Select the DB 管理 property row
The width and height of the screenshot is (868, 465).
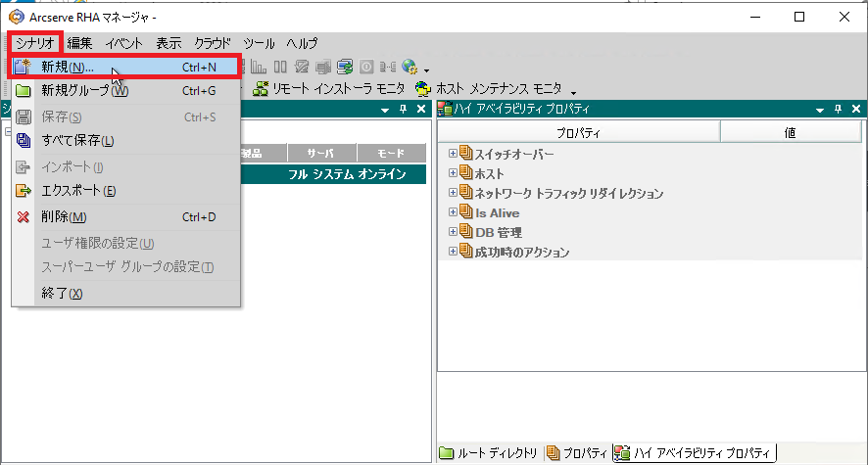click(650, 232)
